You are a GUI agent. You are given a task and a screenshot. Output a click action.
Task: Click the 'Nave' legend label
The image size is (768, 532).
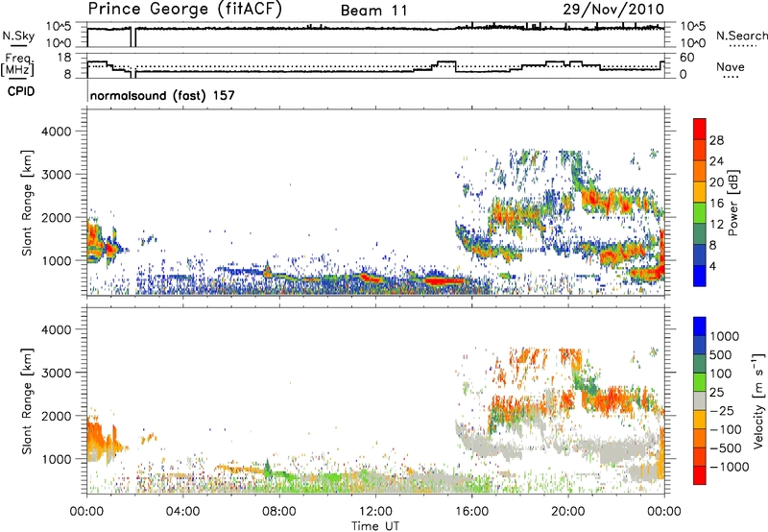[x=731, y=67]
